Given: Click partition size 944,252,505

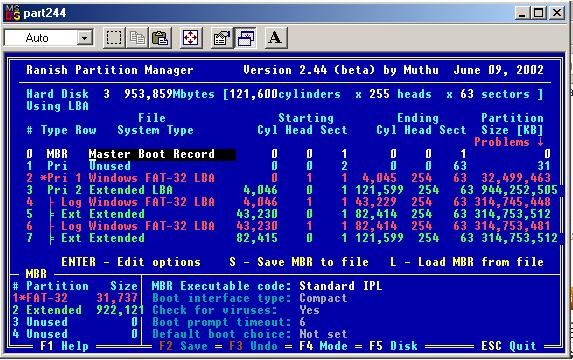Looking at the screenshot, I should pyautogui.click(x=519, y=190).
